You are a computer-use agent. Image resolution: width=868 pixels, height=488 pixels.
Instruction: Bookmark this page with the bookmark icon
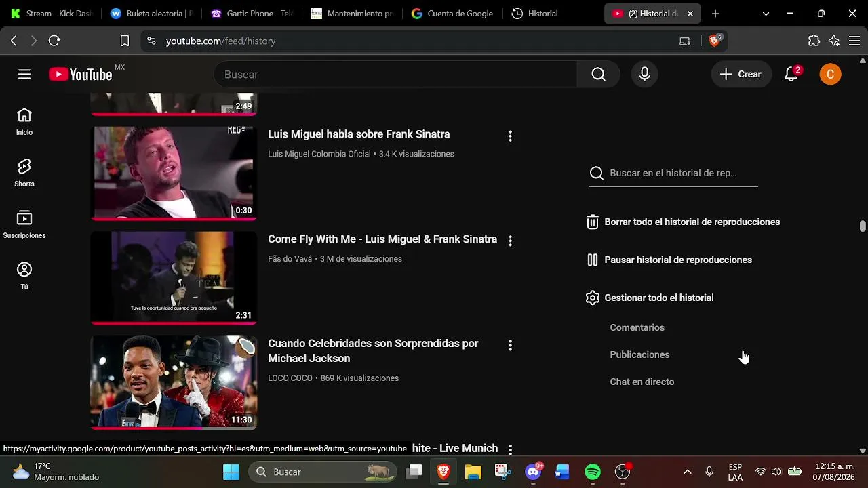[125, 41]
